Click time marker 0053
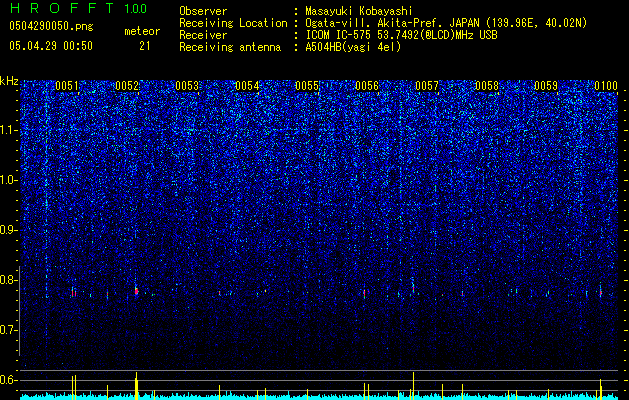This screenshot has width=629, height=400. pyautogui.click(x=187, y=86)
